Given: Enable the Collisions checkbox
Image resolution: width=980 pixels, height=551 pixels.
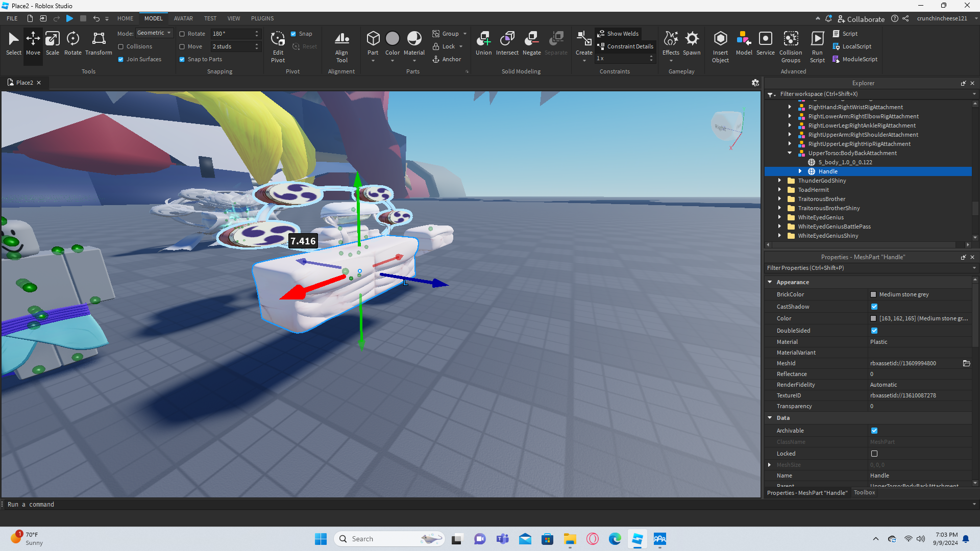Looking at the screenshot, I should (x=121, y=46).
